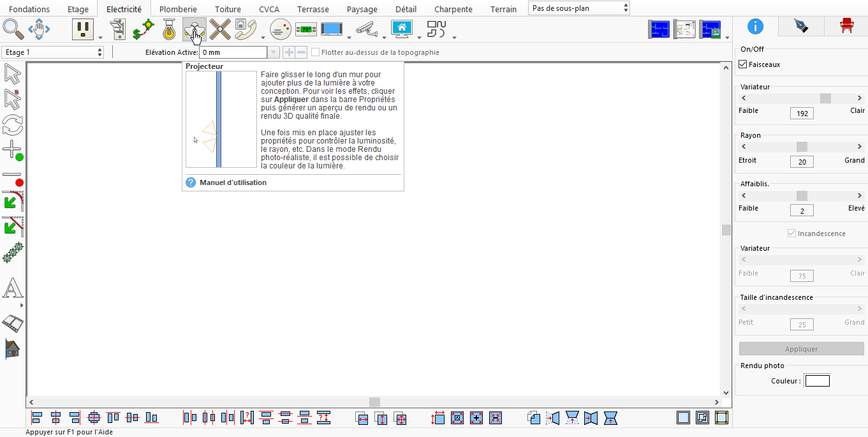Choose the text tool letter A
Screen dimensions: 868x437
coord(13,288)
